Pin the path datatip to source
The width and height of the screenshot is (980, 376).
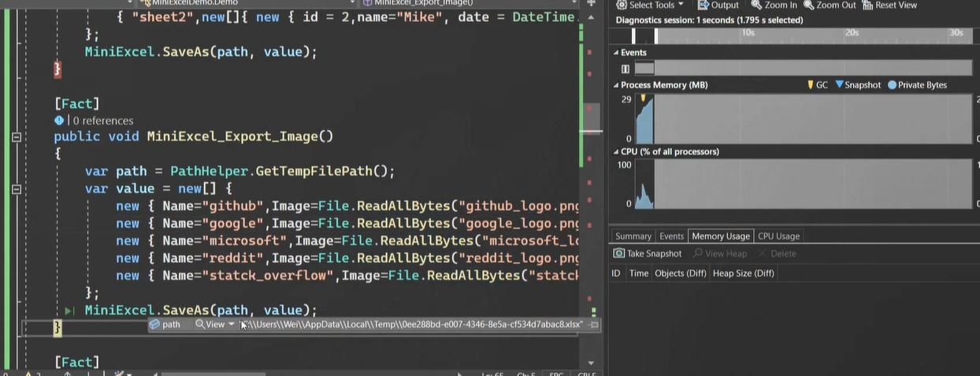(x=595, y=325)
